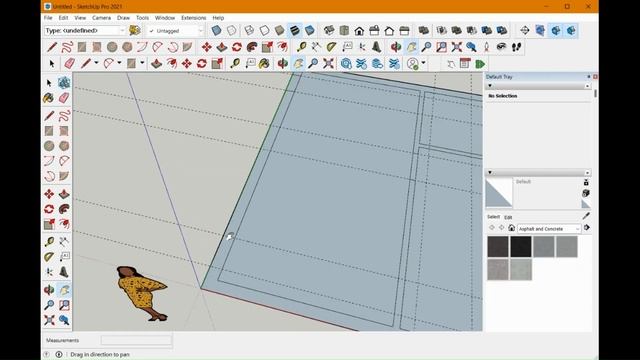Click the Measurements input box

(136, 340)
